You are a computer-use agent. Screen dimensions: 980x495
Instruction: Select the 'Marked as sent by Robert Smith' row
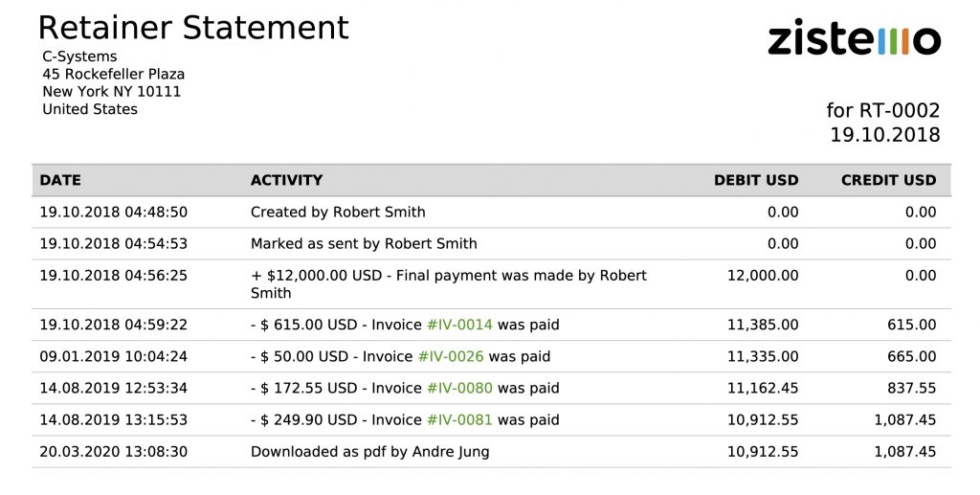(x=364, y=243)
